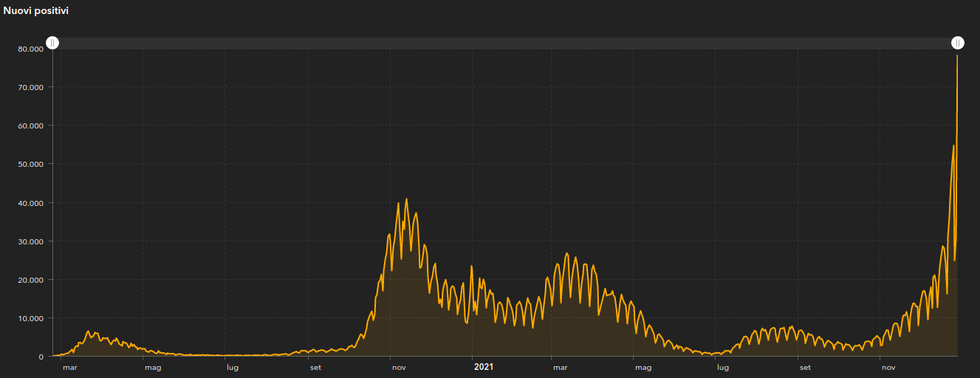Click the 10.000 y-axis label
Viewport: 980px width, 378px height.
pyautogui.click(x=30, y=318)
